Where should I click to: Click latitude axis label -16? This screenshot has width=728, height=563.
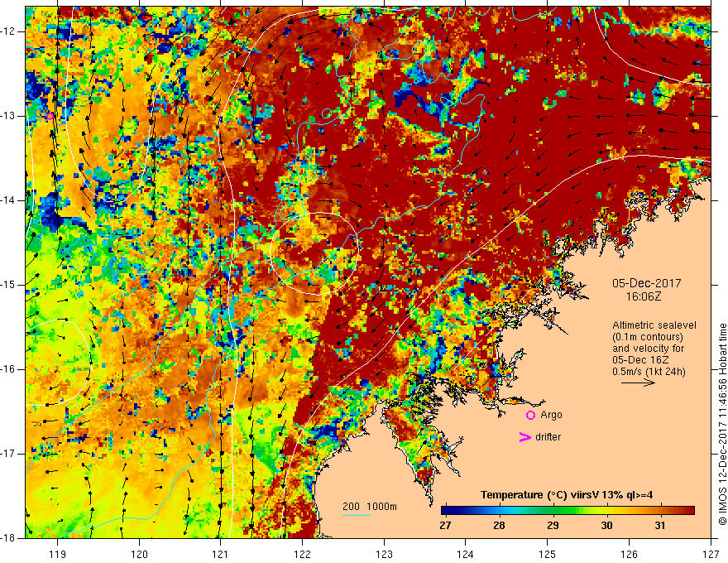[x=9, y=369]
